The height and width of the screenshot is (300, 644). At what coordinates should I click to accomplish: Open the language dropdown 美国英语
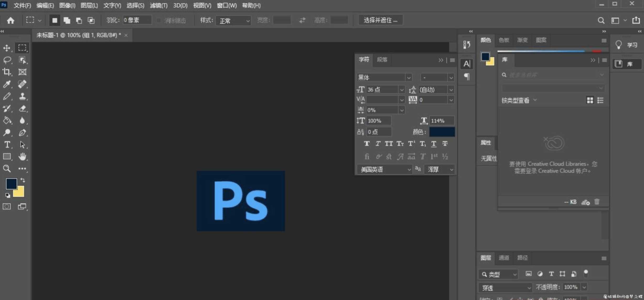[x=385, y=169]
